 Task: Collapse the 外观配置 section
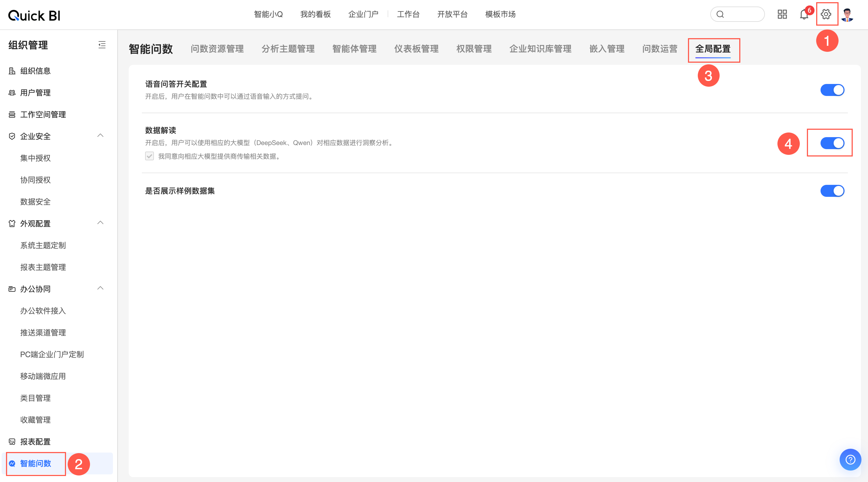pyautogui.click(x=100, y=223)
